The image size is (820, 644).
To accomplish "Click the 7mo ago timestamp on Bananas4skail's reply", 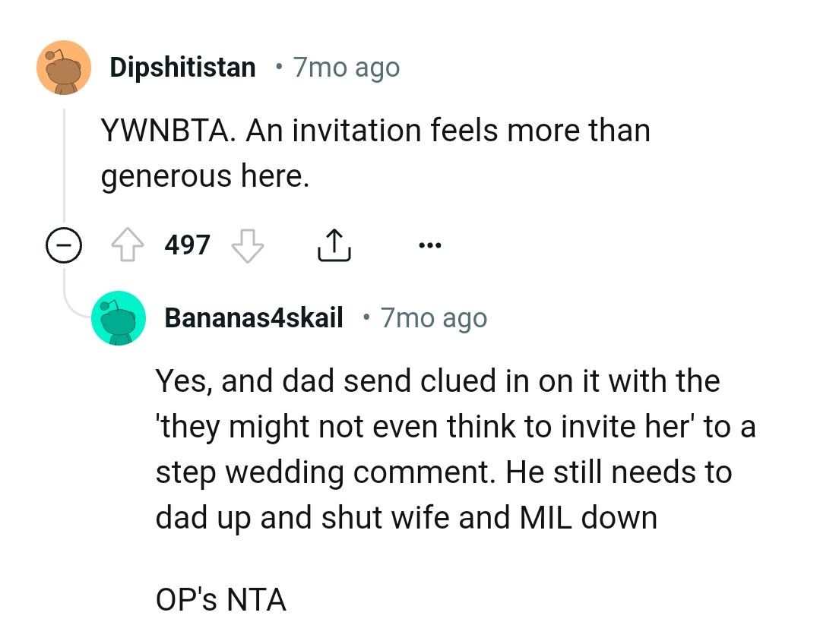I will pos(432,317).
